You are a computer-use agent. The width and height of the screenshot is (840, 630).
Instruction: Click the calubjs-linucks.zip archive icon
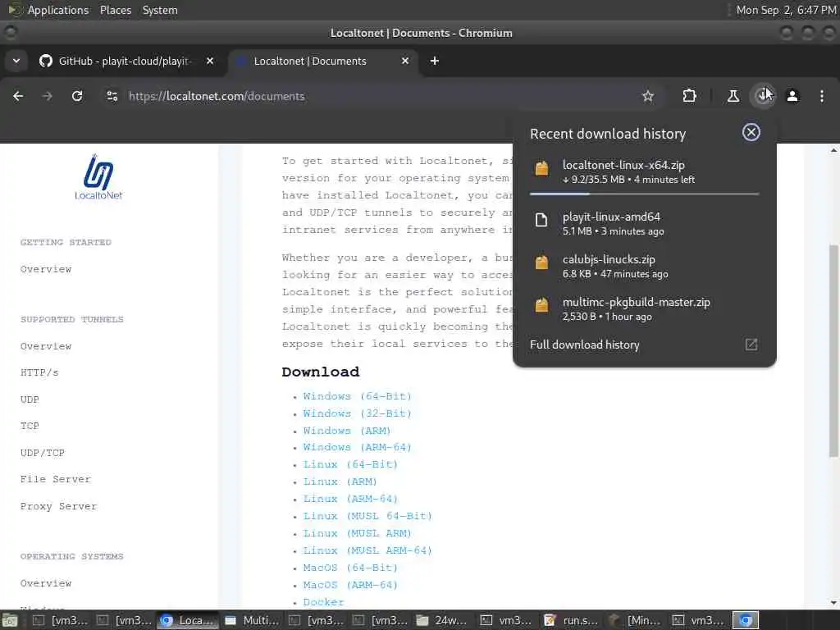[541, 262]
